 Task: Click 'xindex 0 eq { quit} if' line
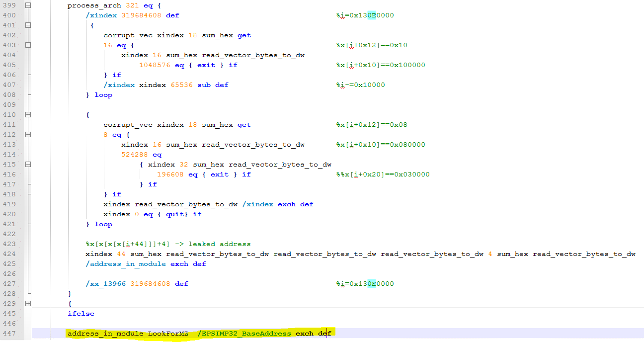[x=153, y=214]
